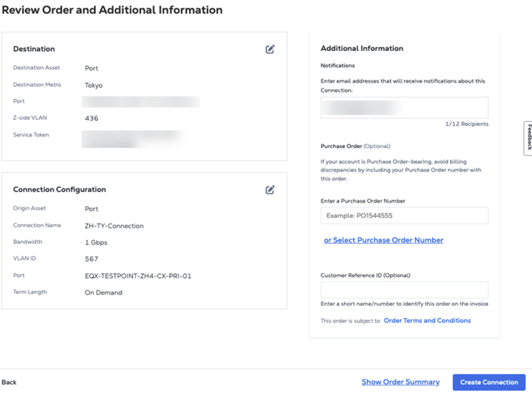Click the Tokyo destination metro value
The width and height of the screenshot is (532, 400).
[94, 85]
